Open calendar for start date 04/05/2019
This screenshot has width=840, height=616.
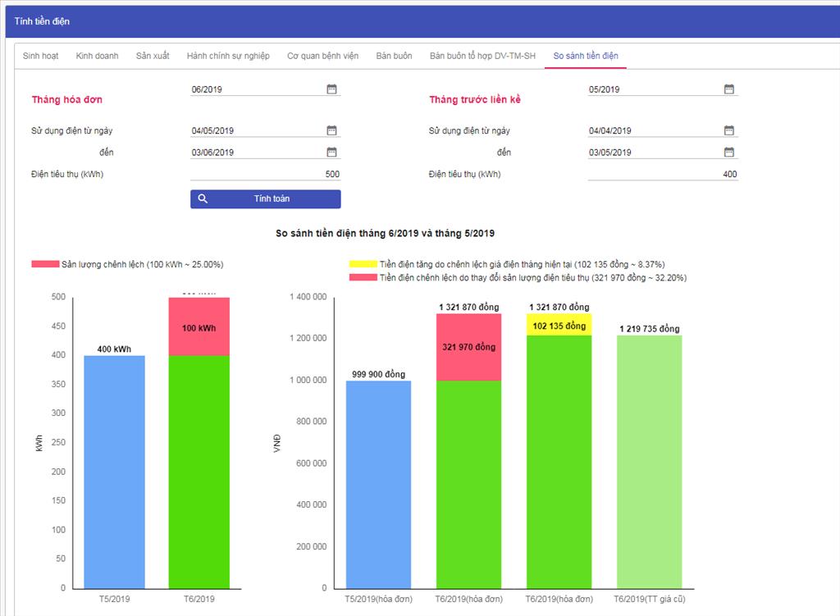[331, 130]
